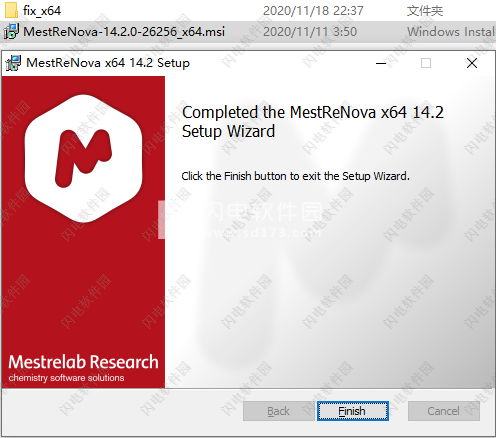Click the grayed-out Cancel button

click(444, 411)
